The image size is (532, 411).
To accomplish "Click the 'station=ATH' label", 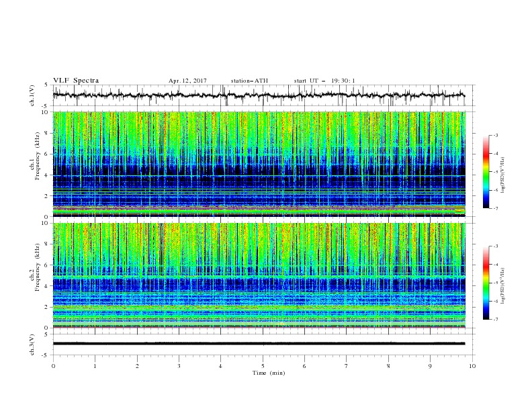I will [249, 81].
